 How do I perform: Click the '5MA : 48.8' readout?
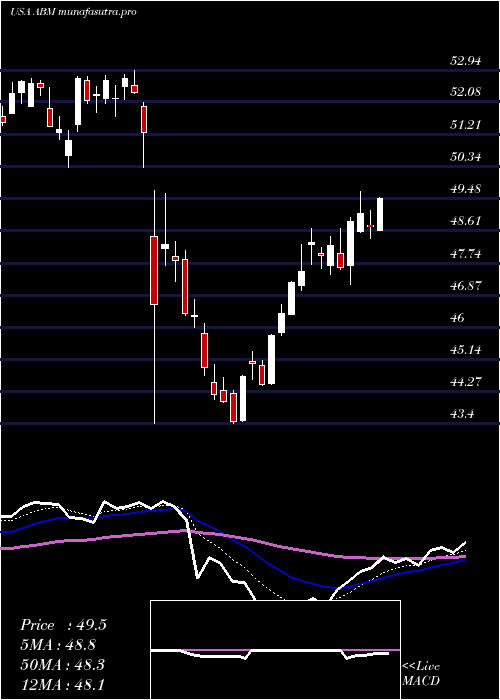pyautogui.click(x=58, y=645)
